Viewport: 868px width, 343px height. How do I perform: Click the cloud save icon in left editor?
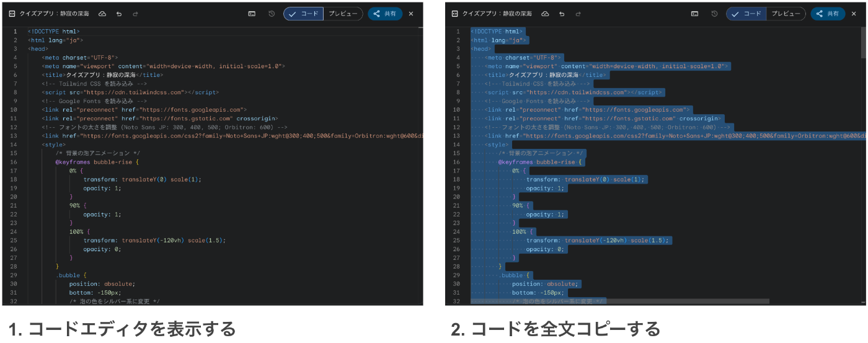102,14
